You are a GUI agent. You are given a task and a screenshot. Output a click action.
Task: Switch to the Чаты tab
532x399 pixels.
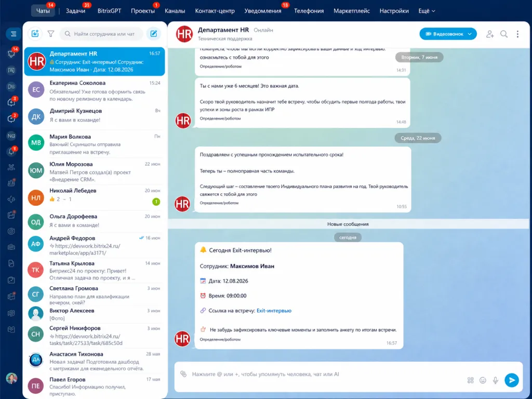[43, 11]
